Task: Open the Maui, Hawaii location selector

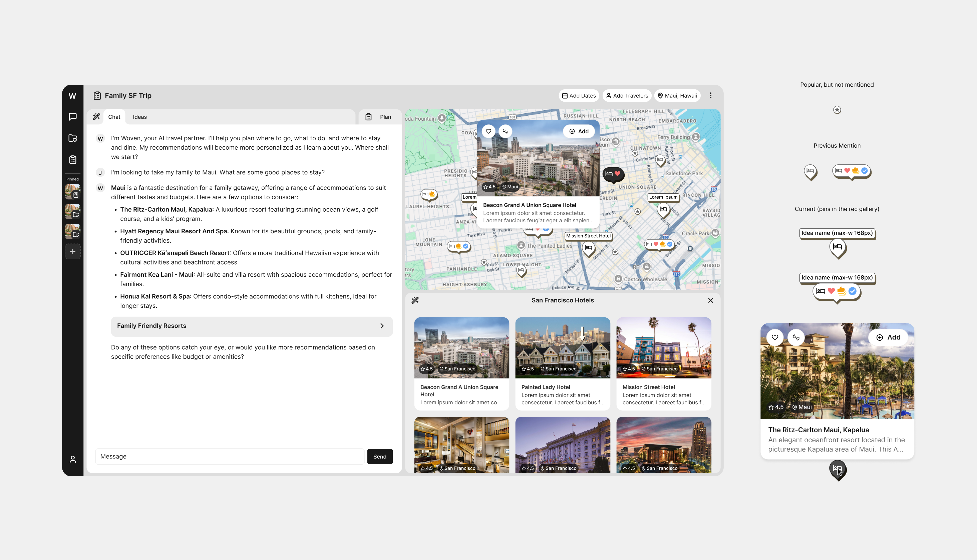Action: pyautogui.click(x=677, y=96)
